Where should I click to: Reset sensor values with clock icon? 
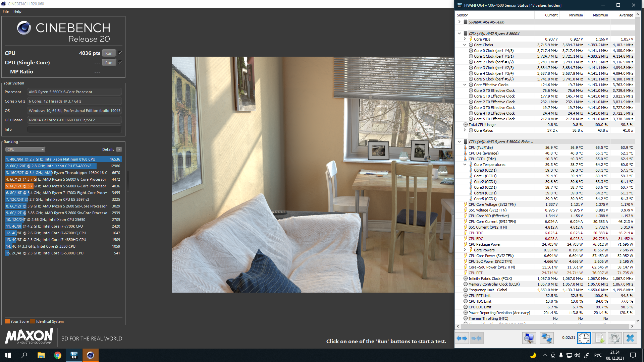tap(584, 338)
